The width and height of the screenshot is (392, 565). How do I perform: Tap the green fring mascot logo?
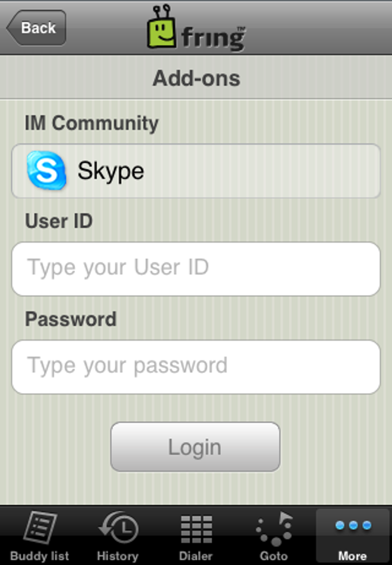[162, 27]
